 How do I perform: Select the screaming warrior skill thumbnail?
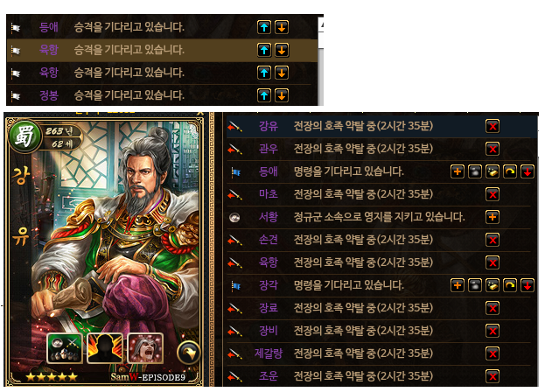[x=145, y=348]
